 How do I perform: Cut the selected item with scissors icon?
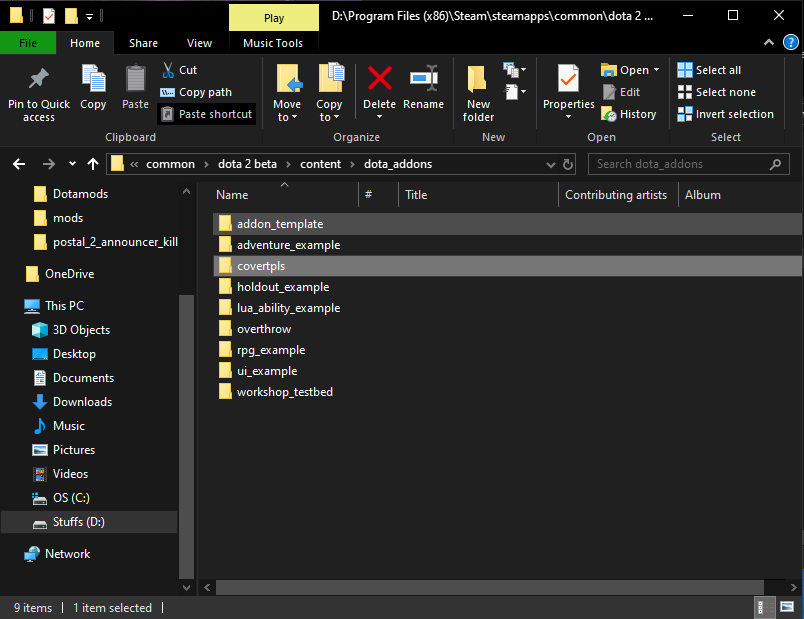[168, 70]
